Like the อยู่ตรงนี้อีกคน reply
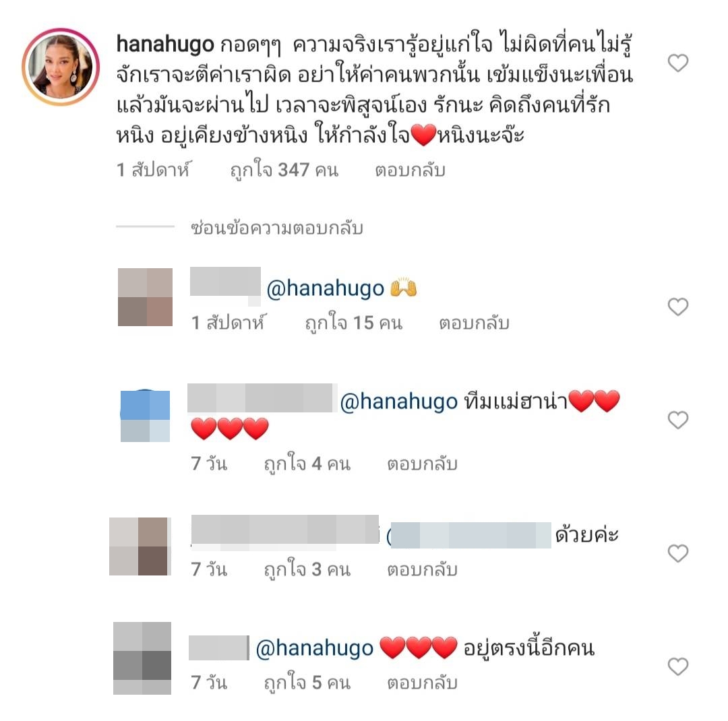Screen dimensions: 728x721 (677, 666)
